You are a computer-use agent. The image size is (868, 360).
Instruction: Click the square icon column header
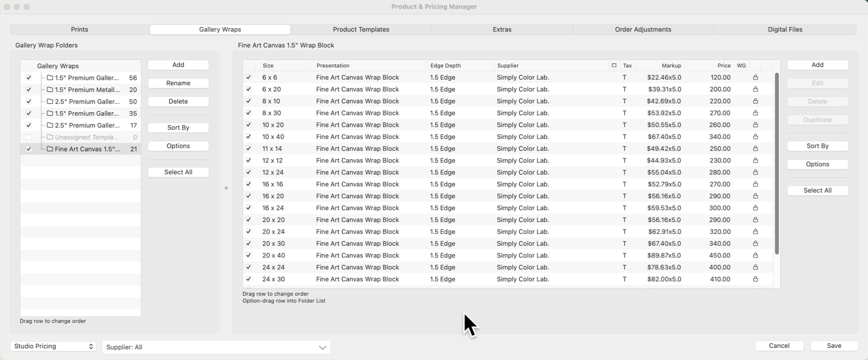pyautogui.click(x=614, y=66)
